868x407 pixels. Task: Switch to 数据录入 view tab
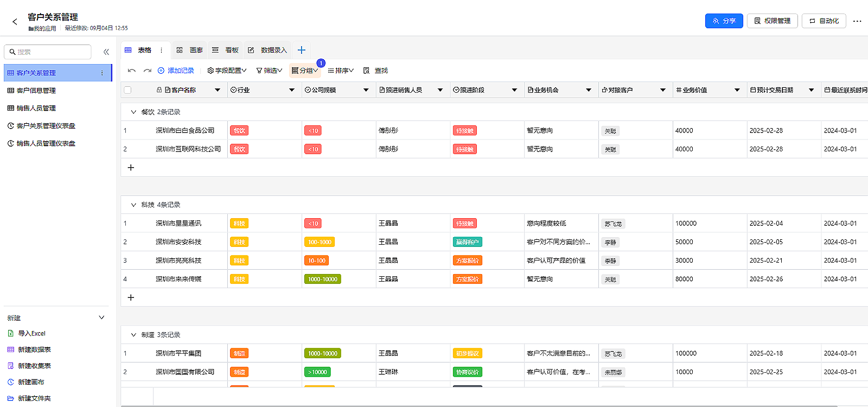(267, 50)
